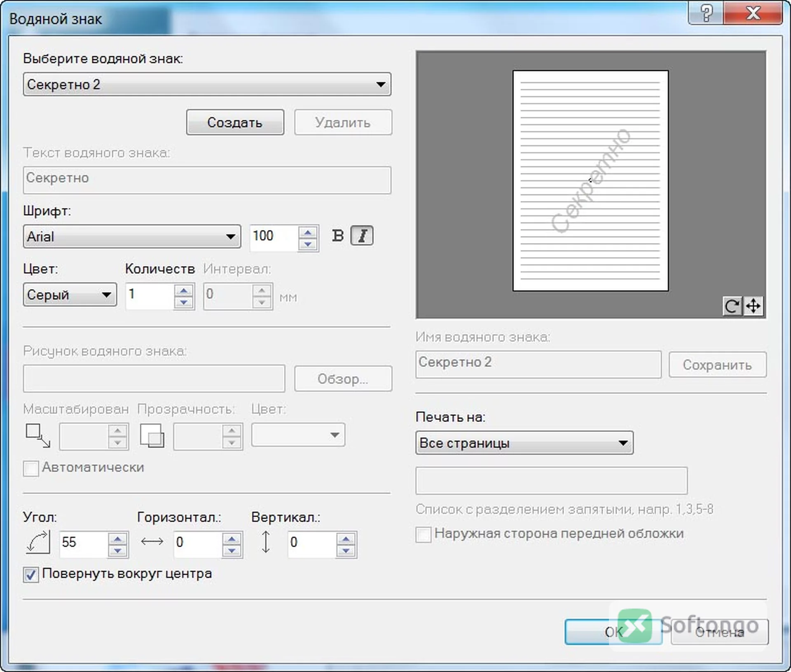Check the Автоматически checkbox
This screenshot has width=791, height=672.
pos(31,468)
